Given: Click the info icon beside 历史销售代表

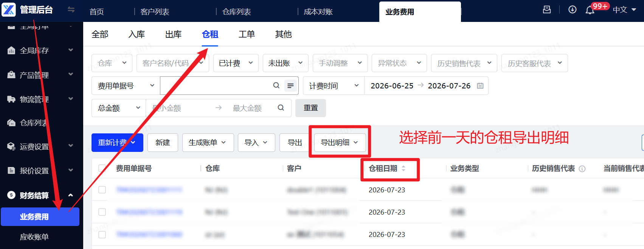Looking at the screenshot, I should pos(582,169).
